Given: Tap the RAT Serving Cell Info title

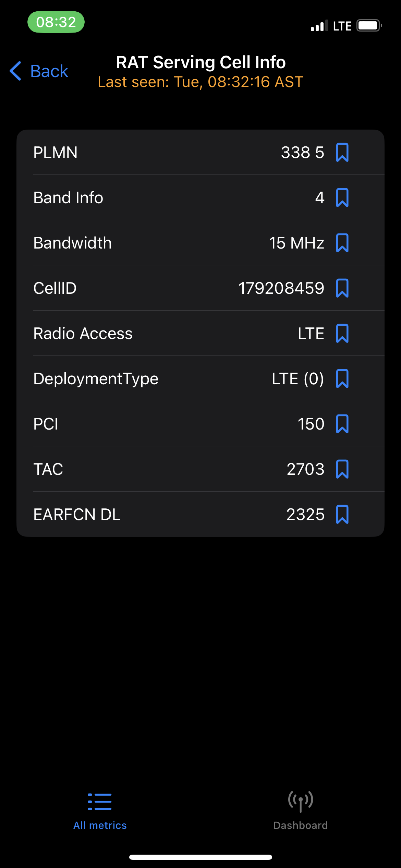Looking at the screenshot, I should click(200, 62).
